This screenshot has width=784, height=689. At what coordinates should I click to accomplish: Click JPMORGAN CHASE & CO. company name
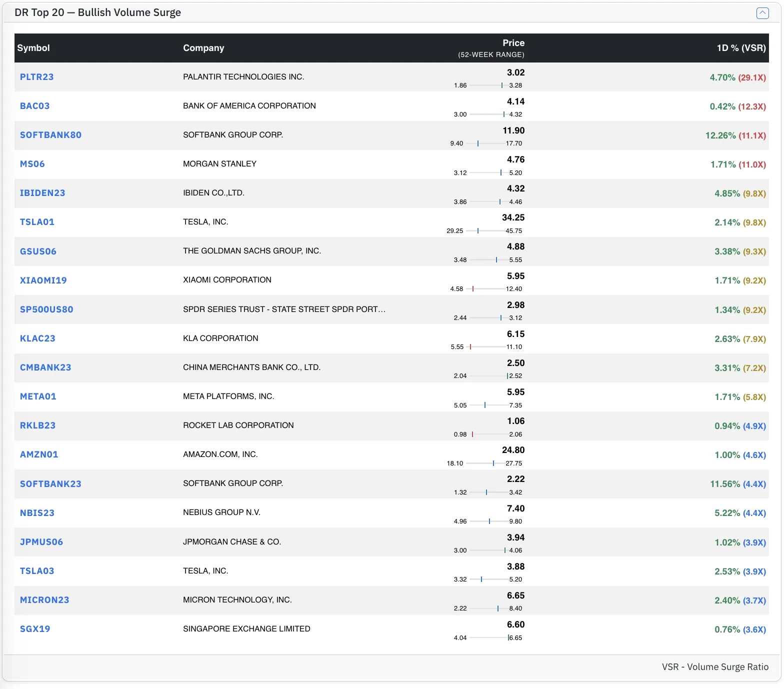point(232,542)
